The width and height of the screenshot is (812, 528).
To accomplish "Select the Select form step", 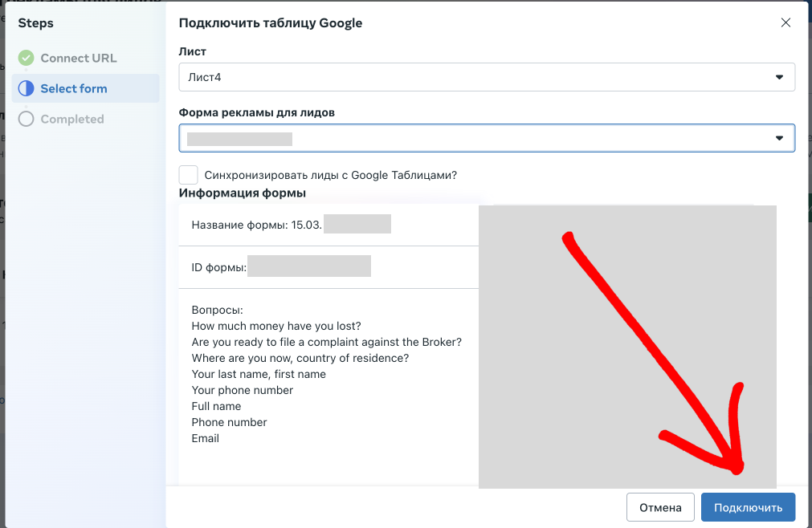I will click(85, 88).
